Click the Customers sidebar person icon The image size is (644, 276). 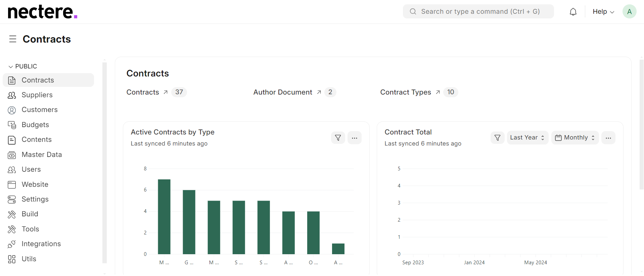point(12,110)
